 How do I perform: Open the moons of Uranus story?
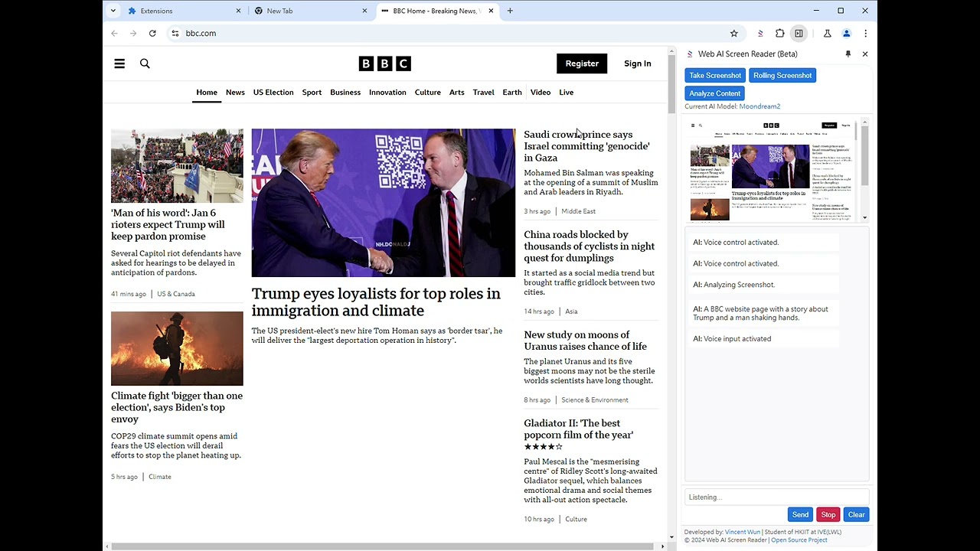pyautogui.click(x=585, y=341)
